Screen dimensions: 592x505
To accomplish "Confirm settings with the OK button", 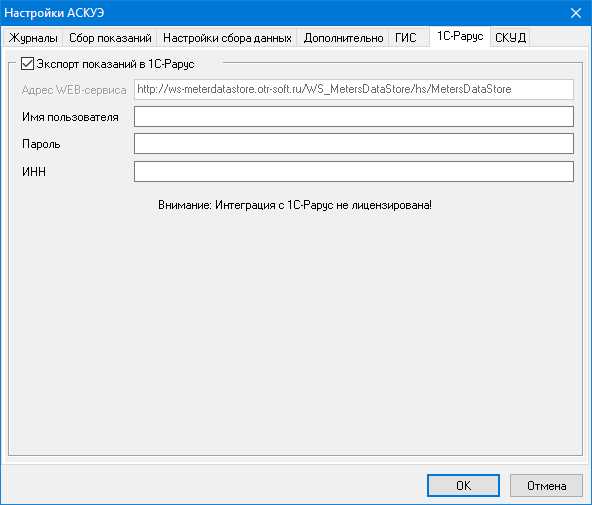I will 463,485.
